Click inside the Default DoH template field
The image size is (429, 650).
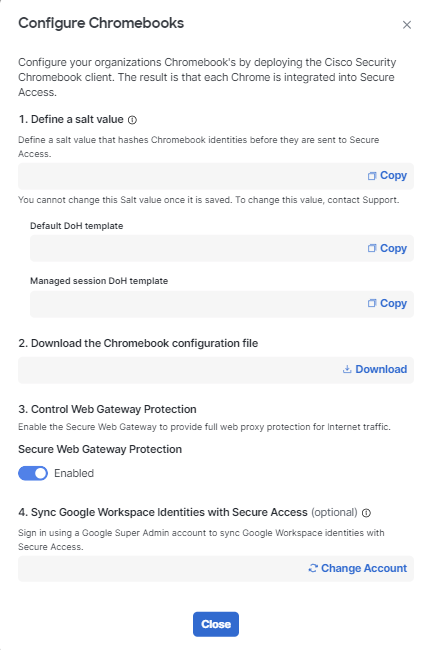(x=197, y=248)
